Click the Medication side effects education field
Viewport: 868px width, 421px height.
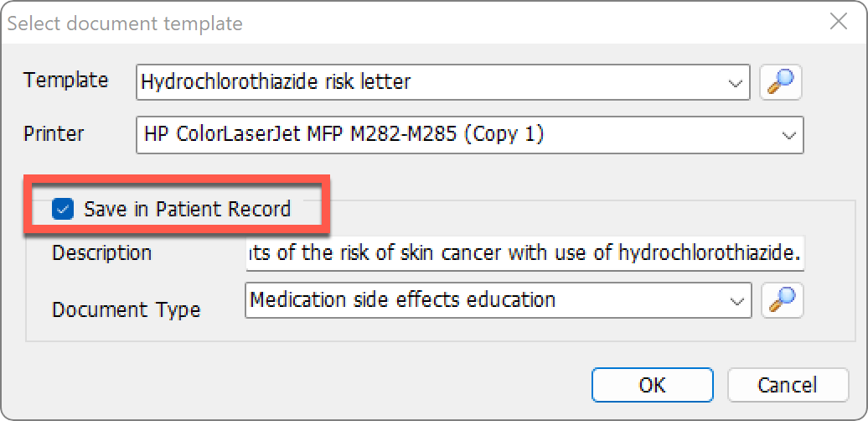pyautogui.click(x=499, y=300)
